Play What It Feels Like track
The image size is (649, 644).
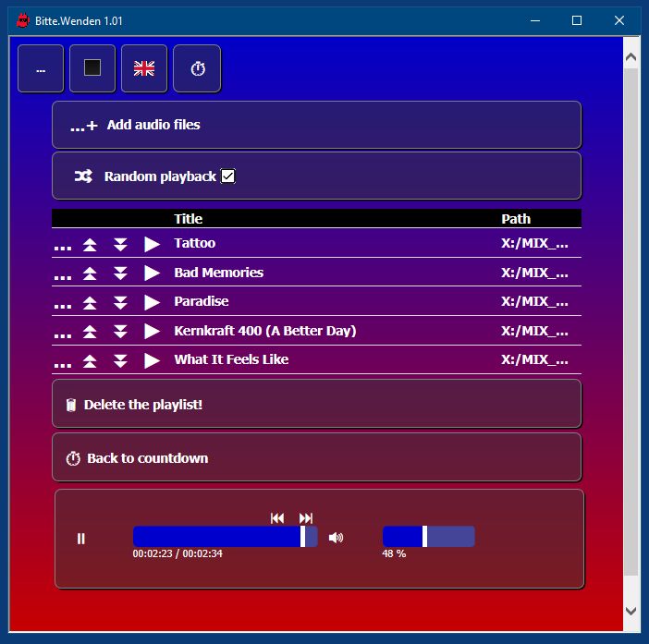click(152, 360)
